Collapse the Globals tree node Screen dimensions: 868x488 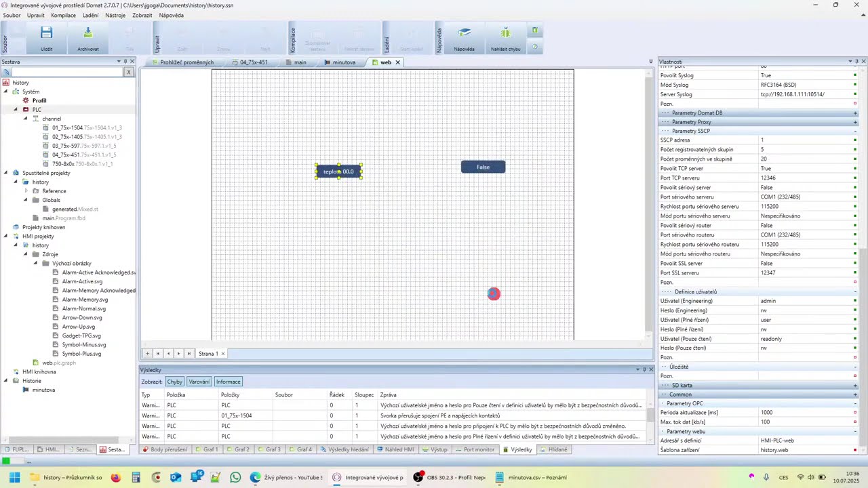[26, 200]
